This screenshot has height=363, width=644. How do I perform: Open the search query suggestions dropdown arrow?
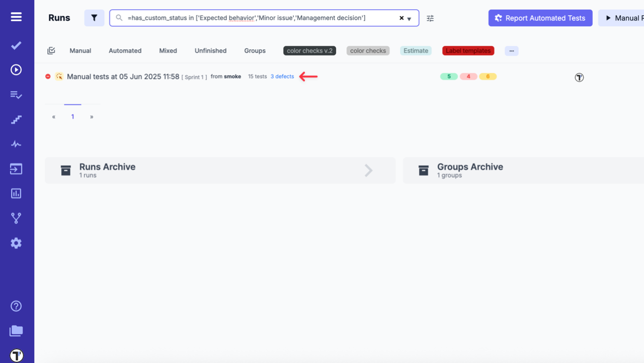[409, 18]
